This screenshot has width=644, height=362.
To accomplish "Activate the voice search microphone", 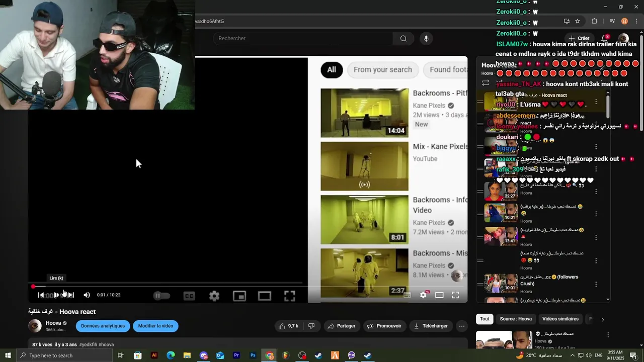I will tap(426, 39).
